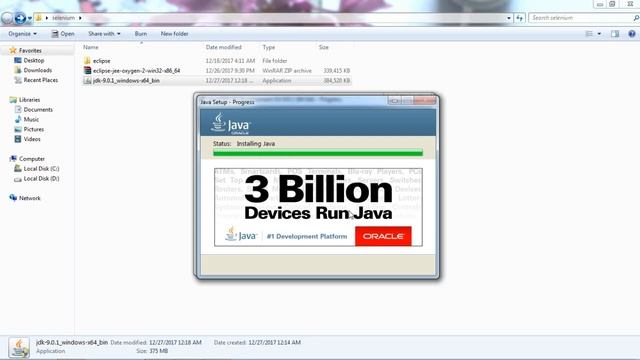Sort files by Name column header
The image size is (640, 360).
click(x=91, y=47)
